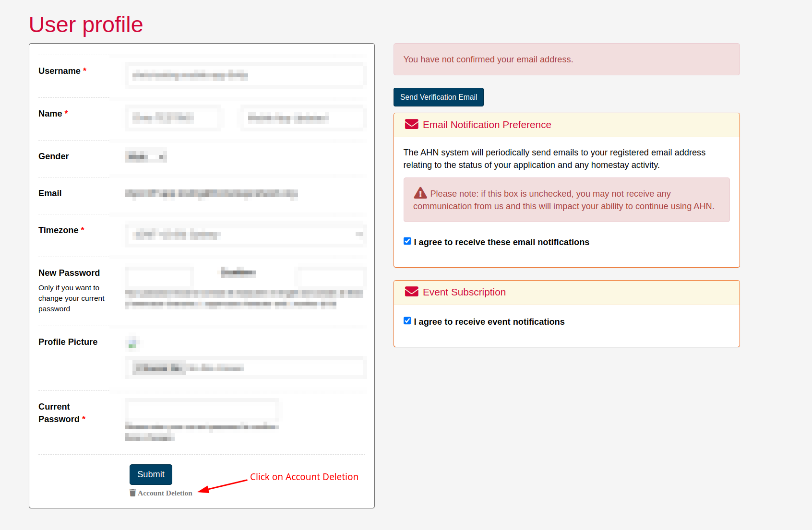The height and width of the screenshot is (530, 812).
Task: Click the Profile Picture choose file control
Action: [x=246, y=368]
